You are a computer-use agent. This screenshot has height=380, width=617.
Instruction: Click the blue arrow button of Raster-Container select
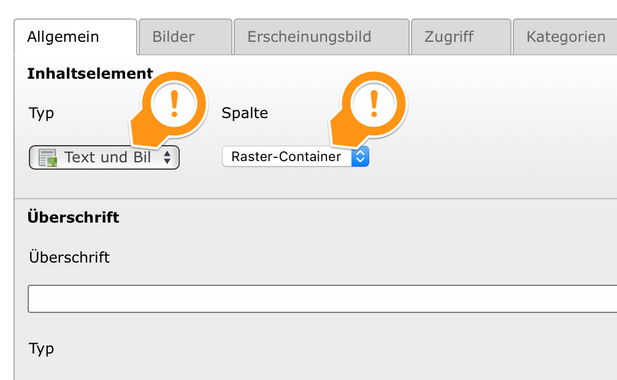click(360, 157)
